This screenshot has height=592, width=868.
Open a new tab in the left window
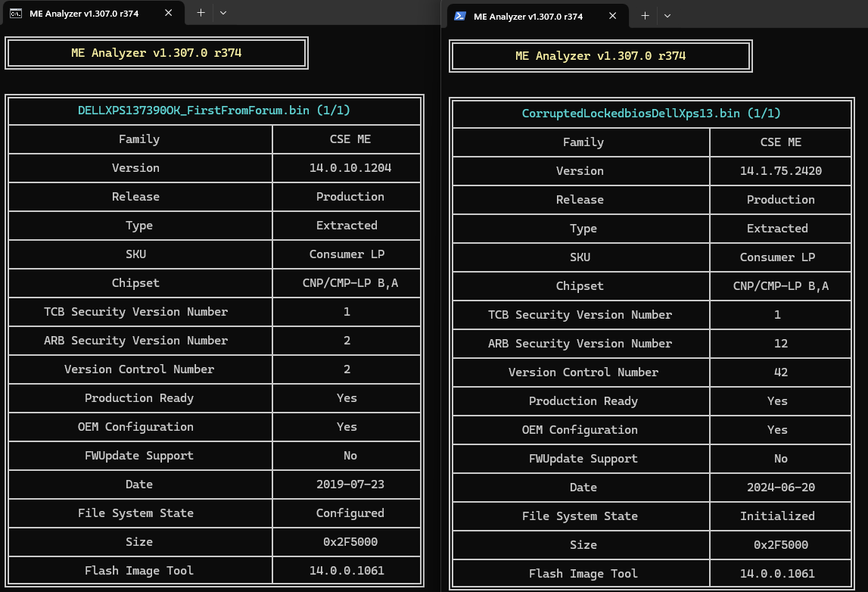201,13
